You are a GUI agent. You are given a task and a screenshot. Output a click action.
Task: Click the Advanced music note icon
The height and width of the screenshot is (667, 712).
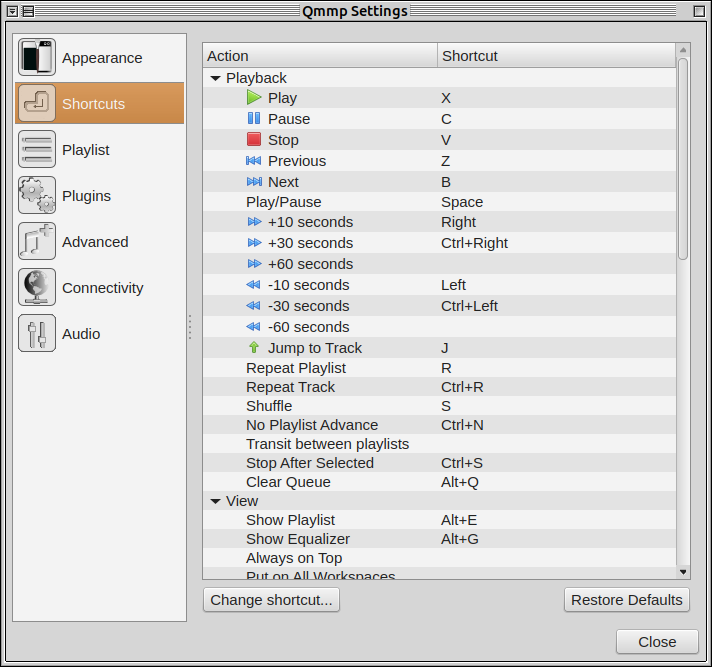[37, 241]
